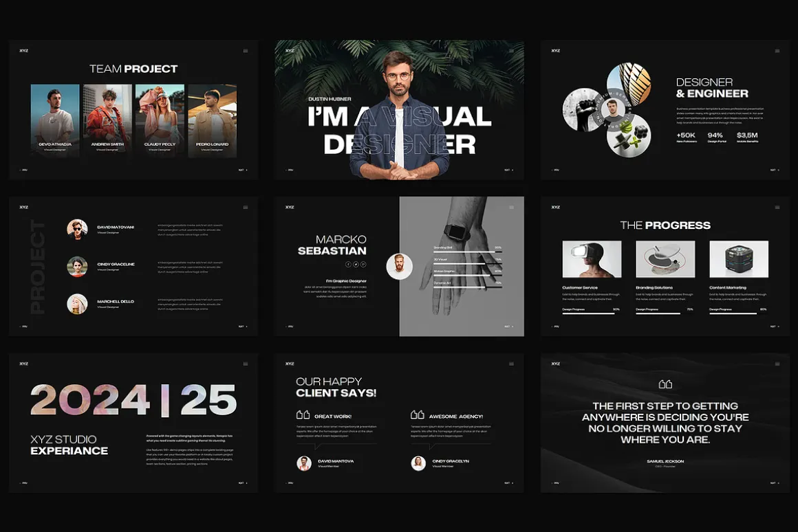Click NXT link on The Progress slide
The width and height of the screenshot is (798, 532).
pyautogui.click(x=775, y=326)
